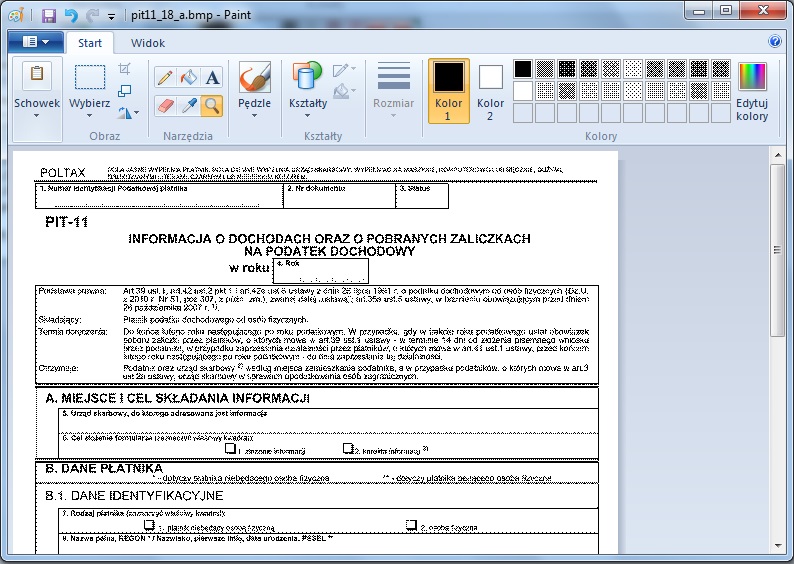Image resolution: width=794 pixels, height=564 pixels.
Task: Click the Wybierz selection rectangle icon
Action: point(90,77)
